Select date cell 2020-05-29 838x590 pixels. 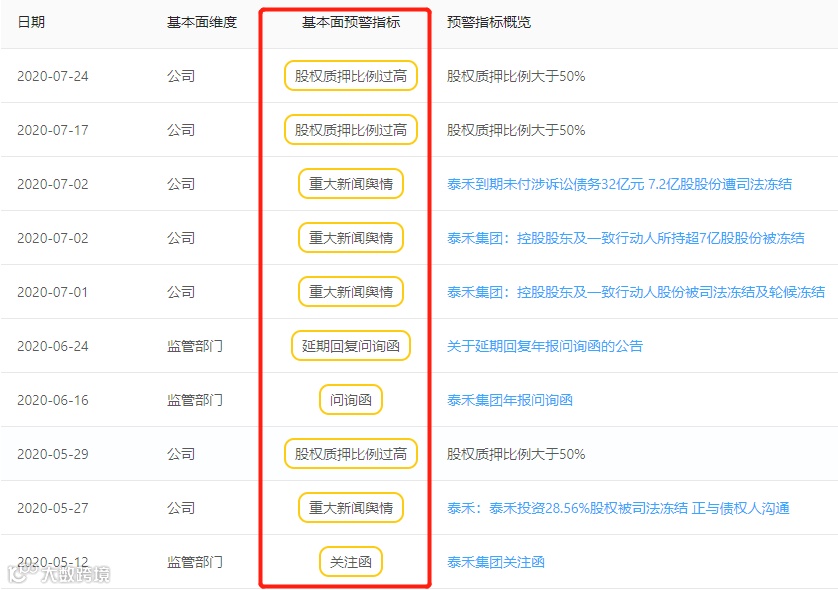[x=53, y=454]
